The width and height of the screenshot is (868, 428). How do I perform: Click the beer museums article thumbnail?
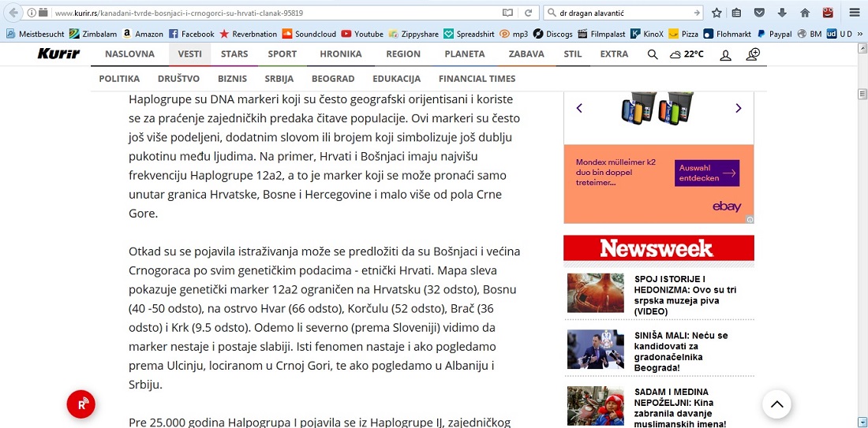pyautogui.click(x=595, y=293)
